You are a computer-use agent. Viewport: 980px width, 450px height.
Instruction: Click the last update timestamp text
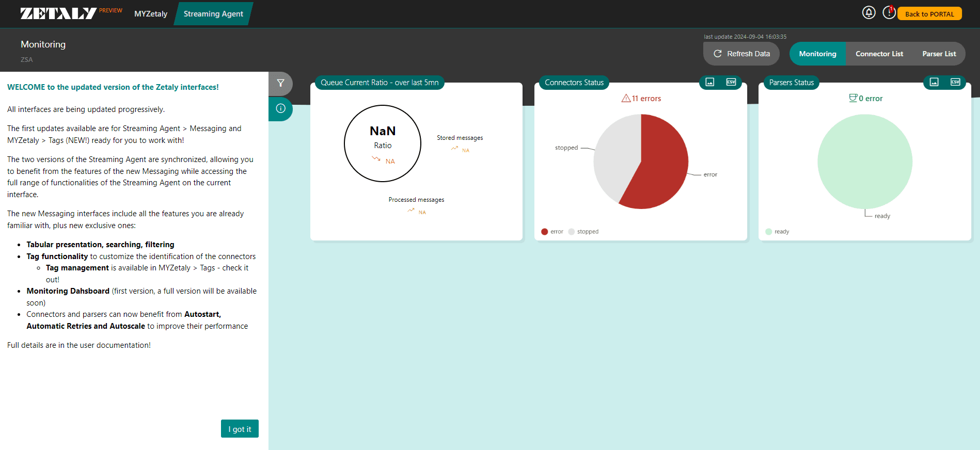[x=745, y=37]
